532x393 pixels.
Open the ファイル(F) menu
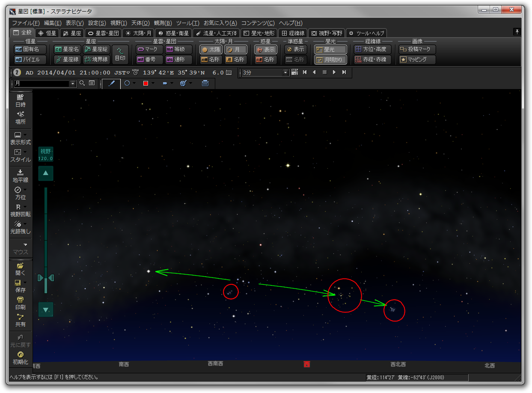pos(26,23)
